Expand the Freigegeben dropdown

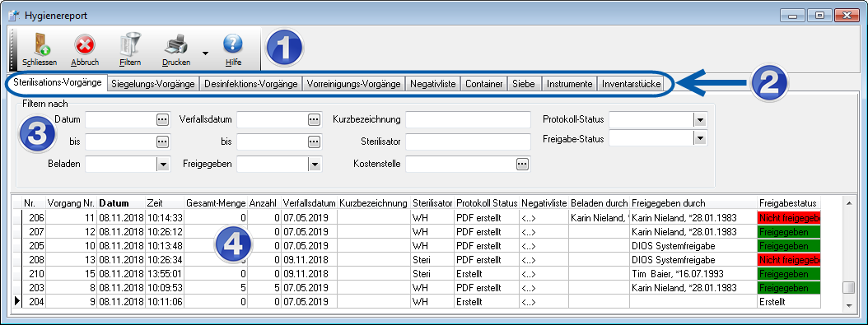315,165
